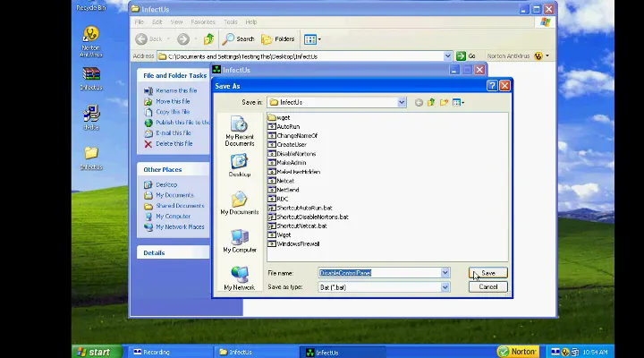
Task: Click E-mail this file link
Action: [x=174, y=132]
